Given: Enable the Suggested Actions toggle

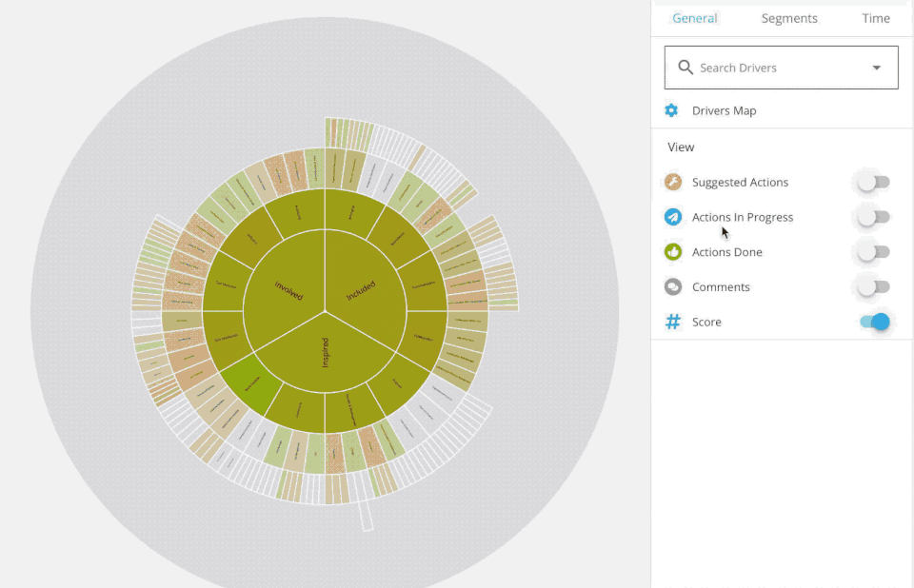Looking at the screenshot, I should [x=873, y=182].
